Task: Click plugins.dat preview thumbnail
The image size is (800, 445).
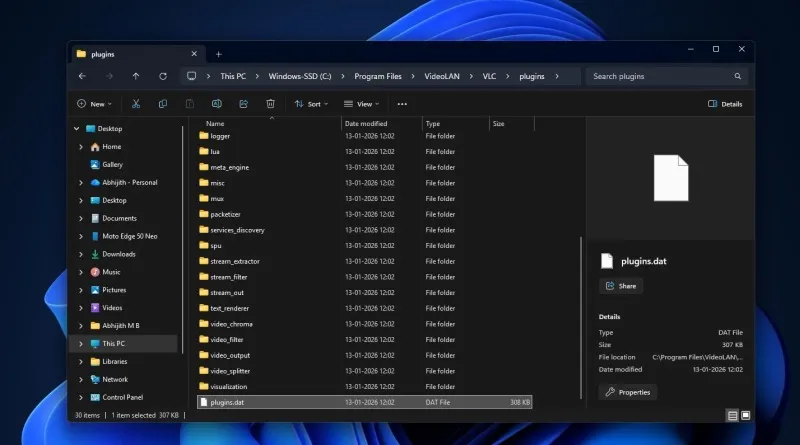Action: click(671, 178)
